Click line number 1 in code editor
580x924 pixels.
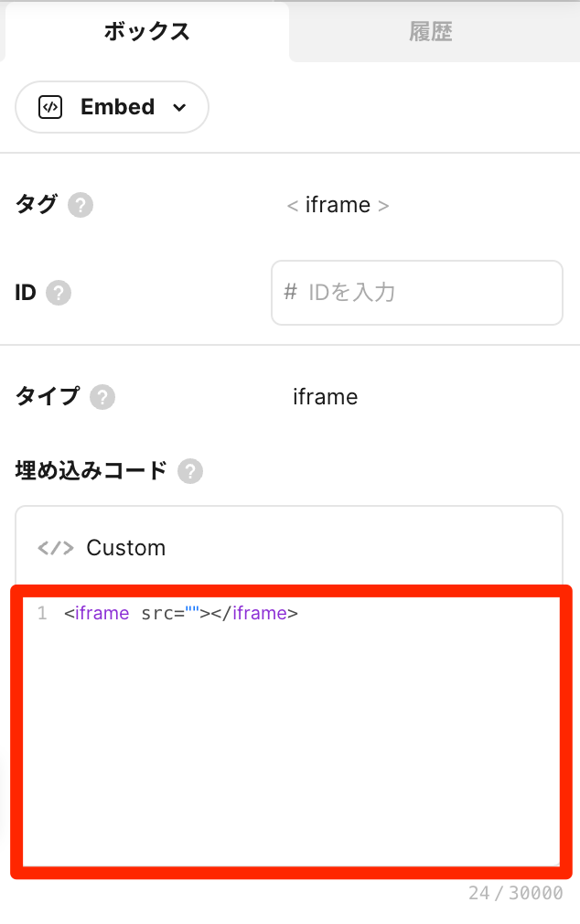point(42,613)
